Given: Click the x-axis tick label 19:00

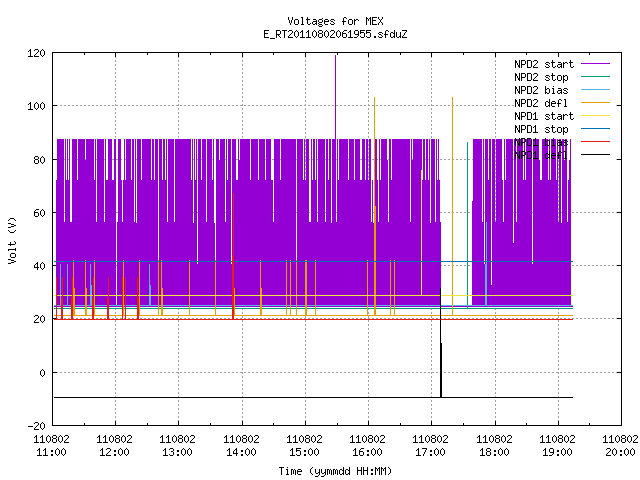Looking at the screenshot, I should pyautogui.click(x=557, y=453).
